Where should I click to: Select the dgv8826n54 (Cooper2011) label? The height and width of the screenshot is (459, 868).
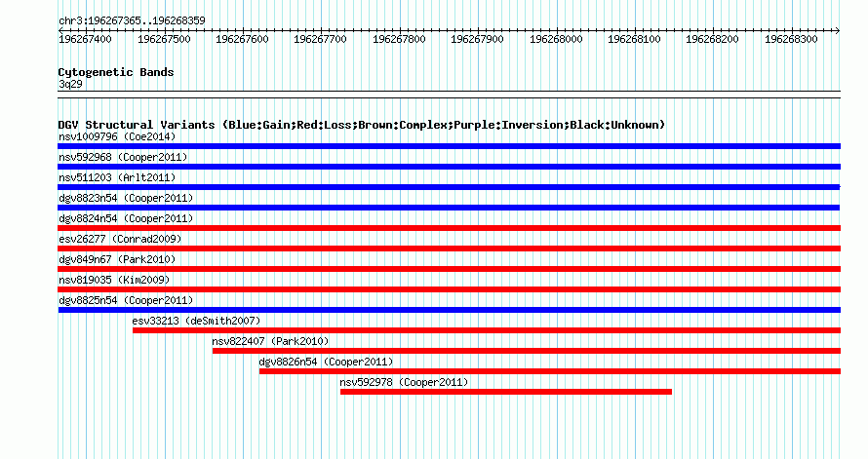326,362
